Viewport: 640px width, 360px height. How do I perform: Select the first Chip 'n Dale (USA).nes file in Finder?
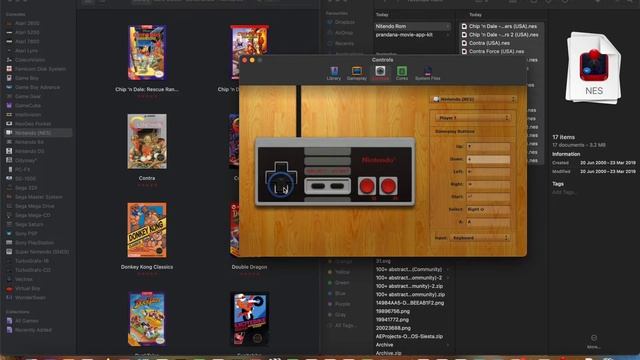tap(501, 26)
